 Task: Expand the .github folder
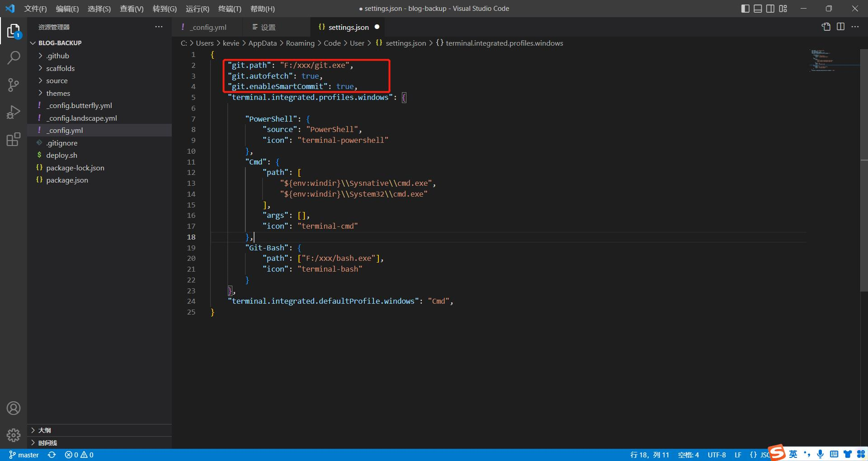pyautogui.click(x=57, y=56)
